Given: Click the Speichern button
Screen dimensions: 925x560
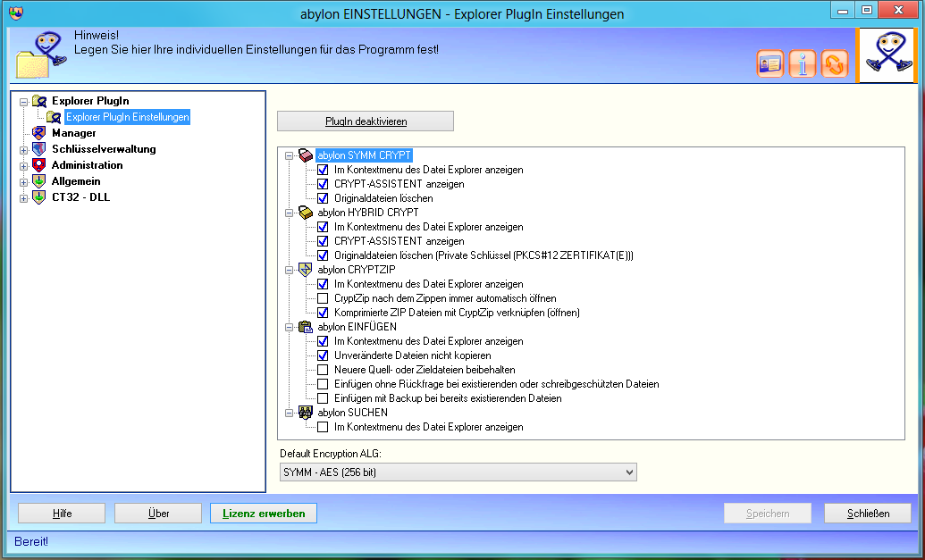Looking at the screenshot, I should pos(768,513).
